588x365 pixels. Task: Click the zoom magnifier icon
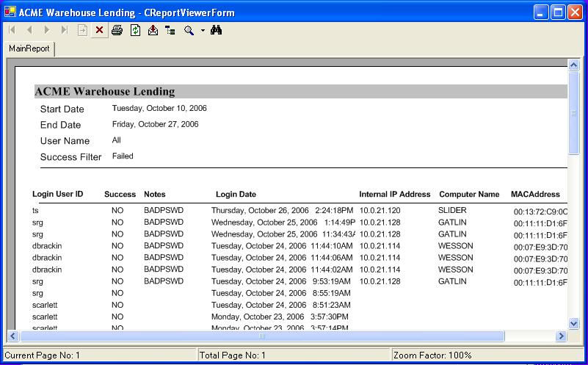pos(189,30)
